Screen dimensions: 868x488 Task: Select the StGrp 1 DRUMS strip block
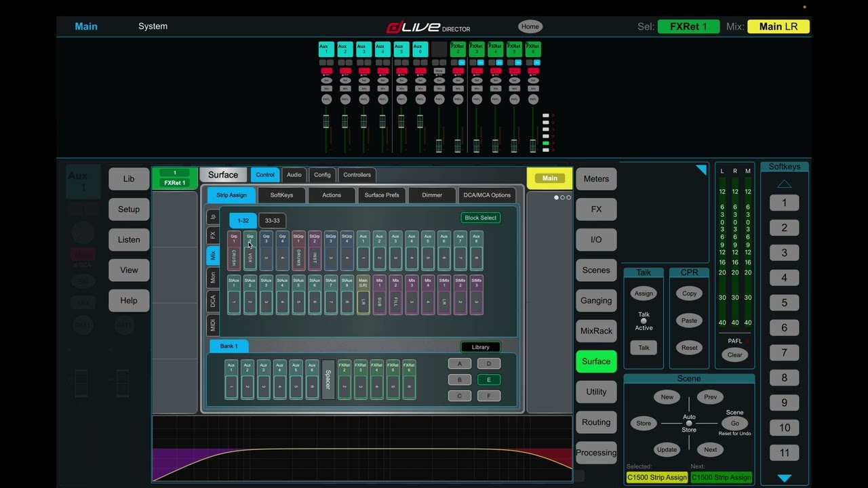click(x=298, y=251)
